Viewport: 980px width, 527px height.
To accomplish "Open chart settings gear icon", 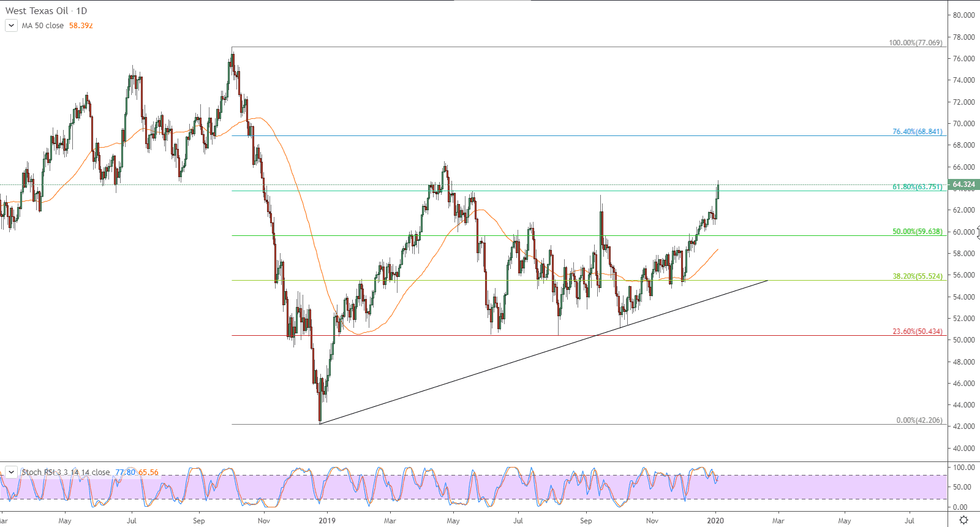I will coord(963,520).
